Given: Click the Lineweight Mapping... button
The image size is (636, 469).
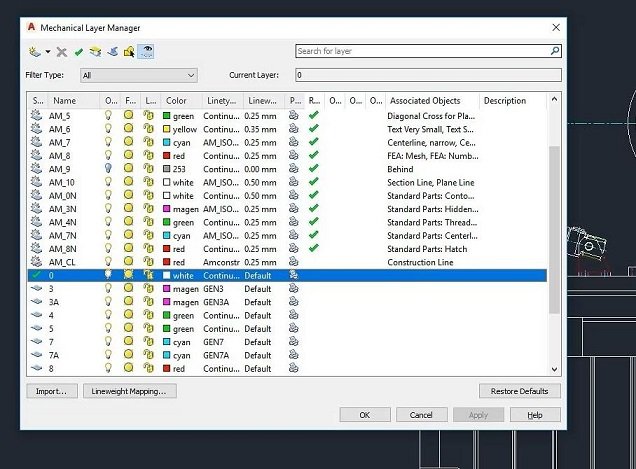Looking at the screenshot, I should pyautogui.click(x=129, y=391).
